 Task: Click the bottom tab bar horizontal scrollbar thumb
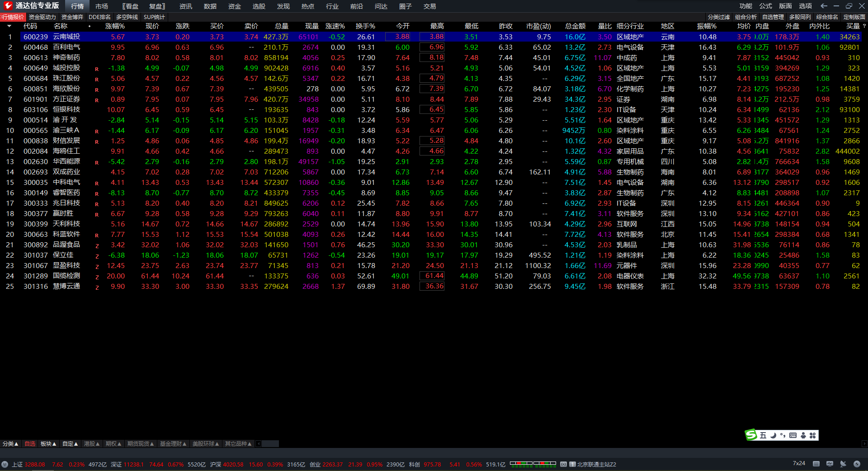point(270,444)
